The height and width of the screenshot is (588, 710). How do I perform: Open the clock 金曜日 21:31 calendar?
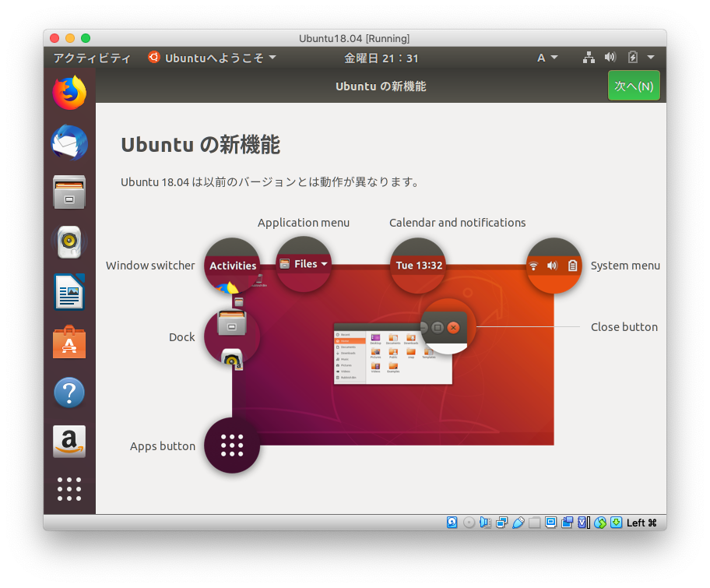point(381,58)
